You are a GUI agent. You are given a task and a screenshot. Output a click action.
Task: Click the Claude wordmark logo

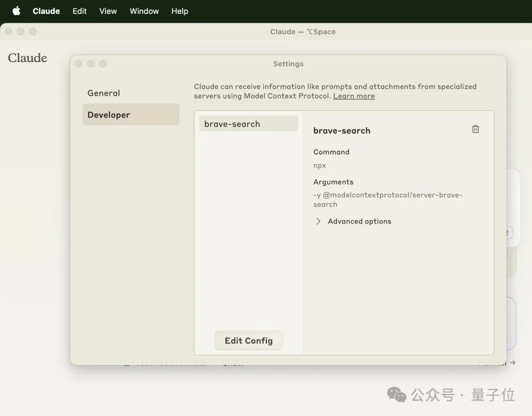pos(28,58)
